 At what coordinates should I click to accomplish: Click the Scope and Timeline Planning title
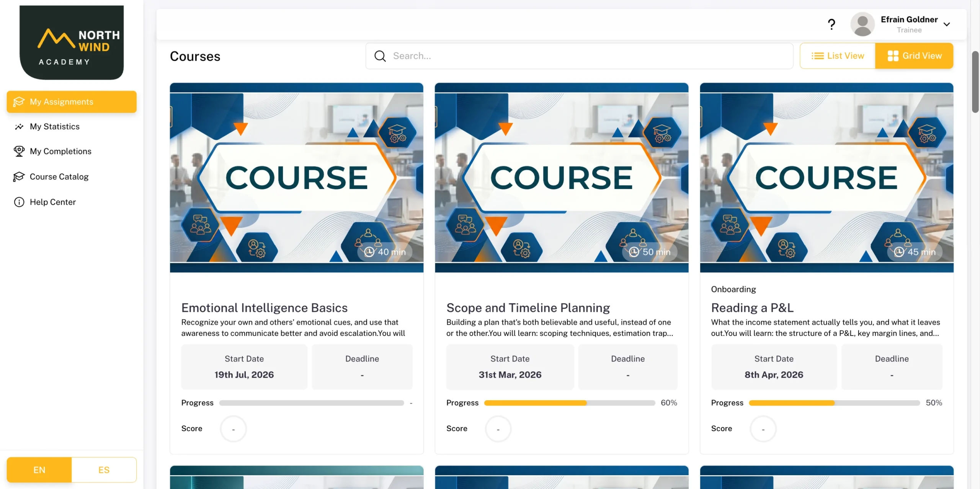coord(528,308)
